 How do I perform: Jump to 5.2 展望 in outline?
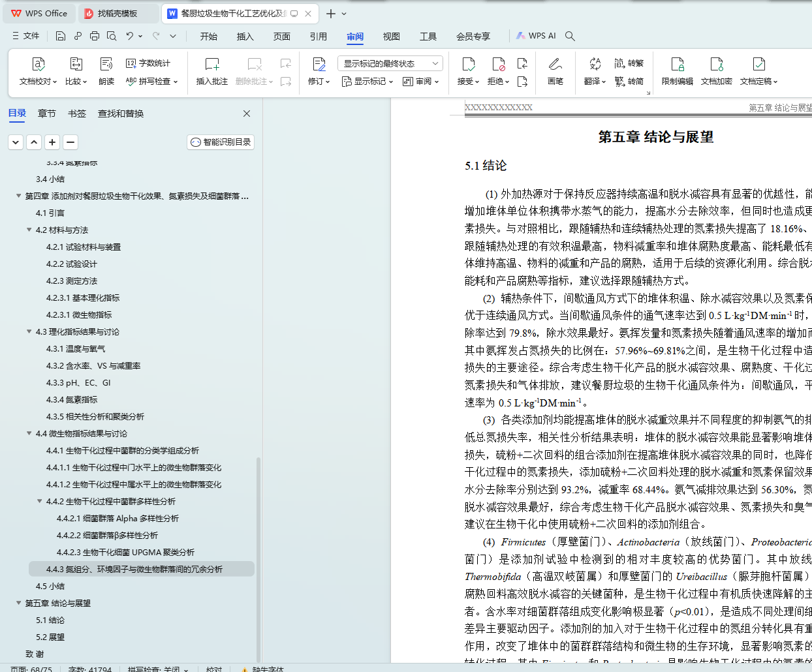pos(50,637)
